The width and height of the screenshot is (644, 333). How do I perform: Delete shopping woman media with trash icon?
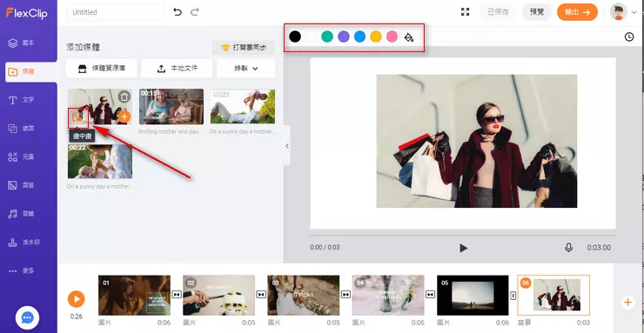click(x=124, y=97)
